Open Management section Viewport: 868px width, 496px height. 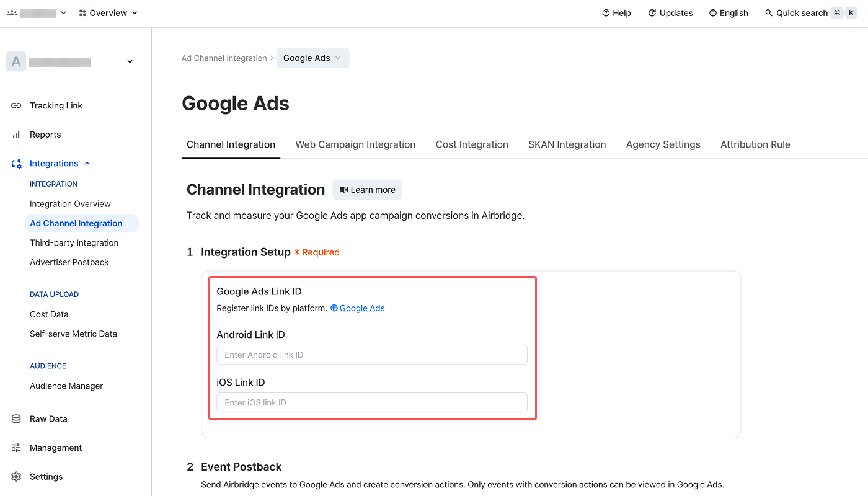[56, 448]
